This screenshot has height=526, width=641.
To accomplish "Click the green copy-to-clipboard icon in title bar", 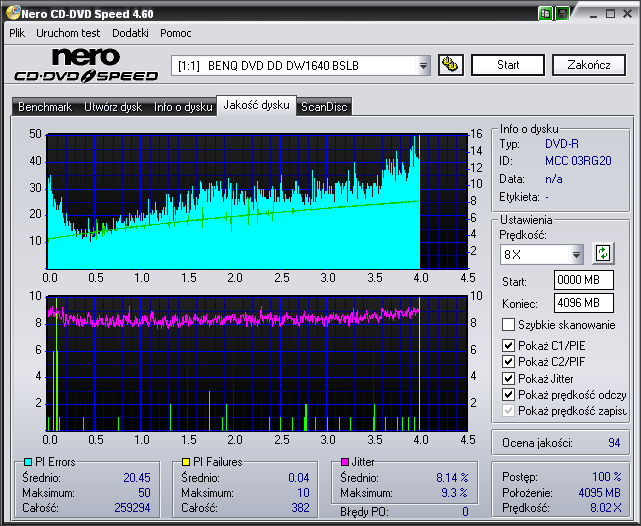I will pos(545,13).
